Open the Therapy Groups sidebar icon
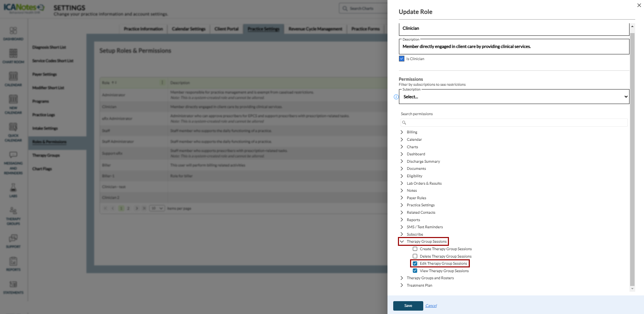The image size is (644, 314). tap(13, 211)
